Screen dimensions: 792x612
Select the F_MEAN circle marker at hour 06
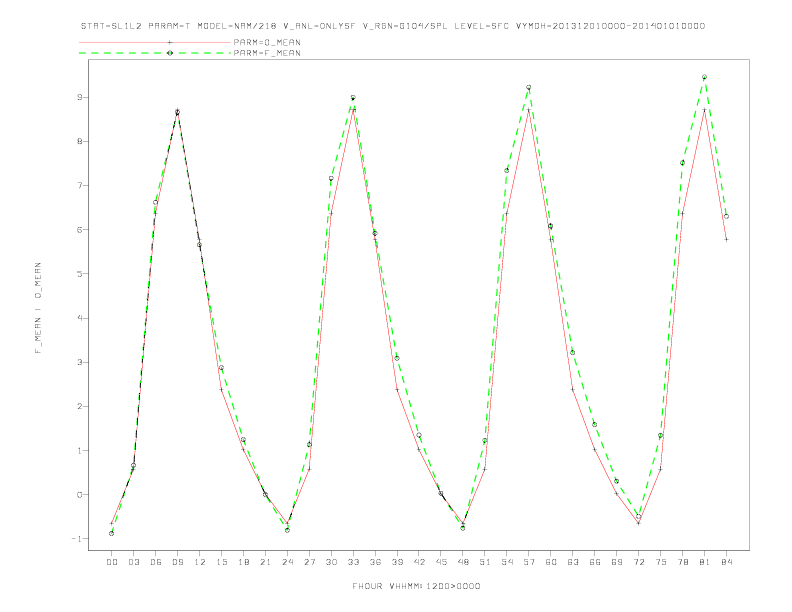coord(156,202)
